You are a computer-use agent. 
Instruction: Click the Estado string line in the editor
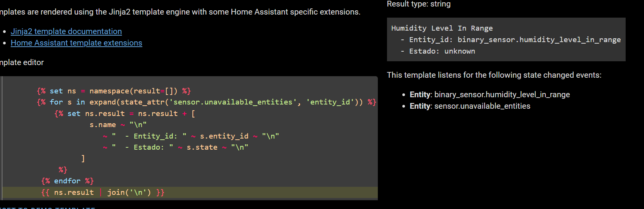(149, 147)
